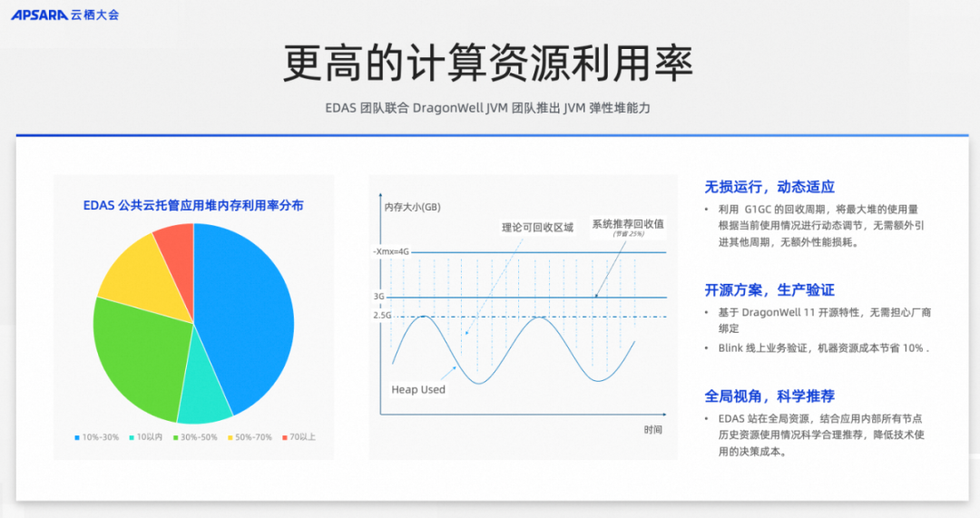Click the 3G axis label
Image resolution: width=980 pixels, height=518 pixels.
click(x=378, y=296)
